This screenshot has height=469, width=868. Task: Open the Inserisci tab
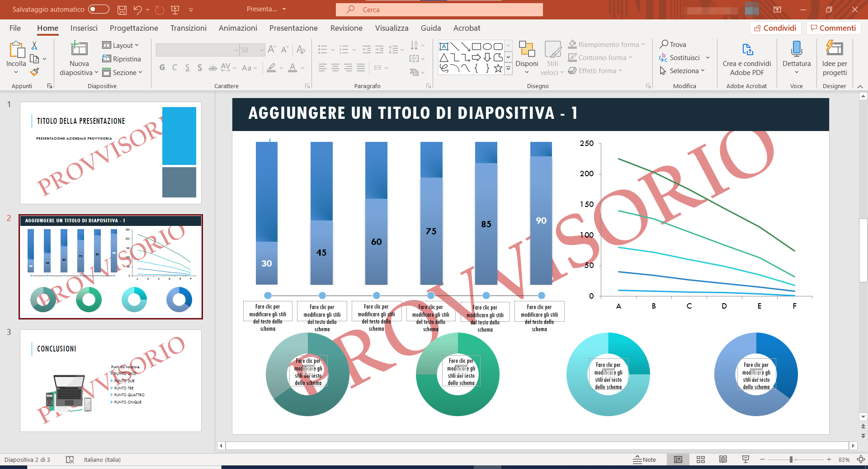(x=84, y=28)
